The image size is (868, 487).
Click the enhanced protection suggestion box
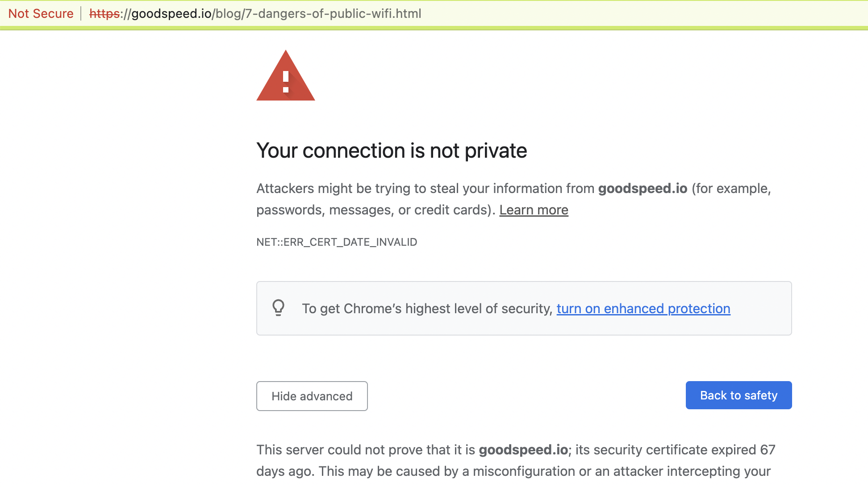point(523,308)
